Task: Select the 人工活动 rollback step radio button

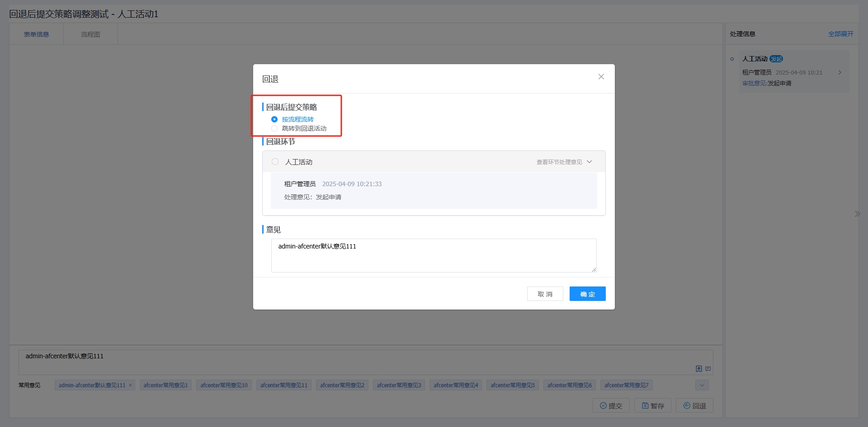Action: coord(275,162)
